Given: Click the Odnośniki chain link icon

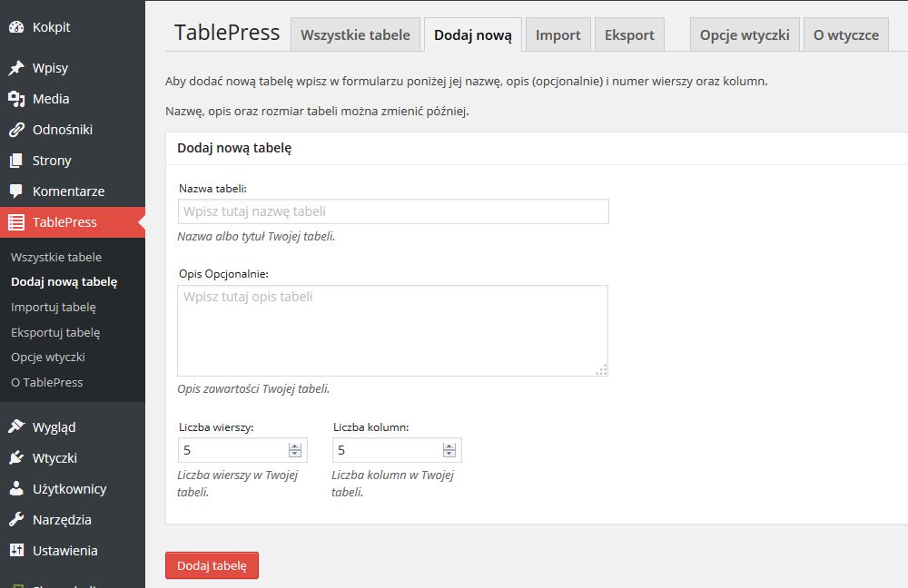Looking at the screenshot, I should tap(16, 130).
